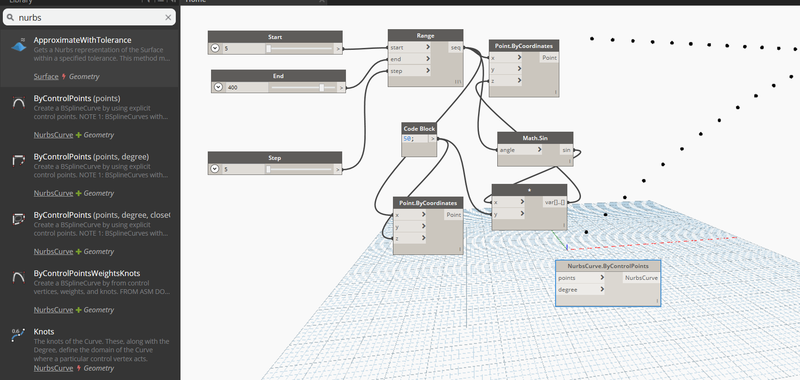Click x port of lower Point.ByCoordinates
The image size is (800, 380).
(410, 215)
